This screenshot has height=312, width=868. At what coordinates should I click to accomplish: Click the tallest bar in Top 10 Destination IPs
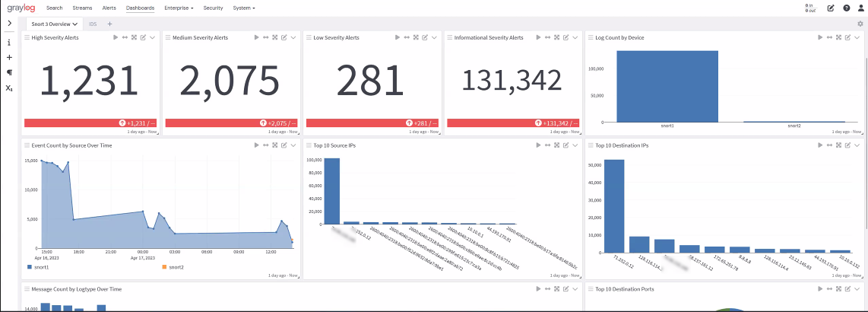point(613,206)
